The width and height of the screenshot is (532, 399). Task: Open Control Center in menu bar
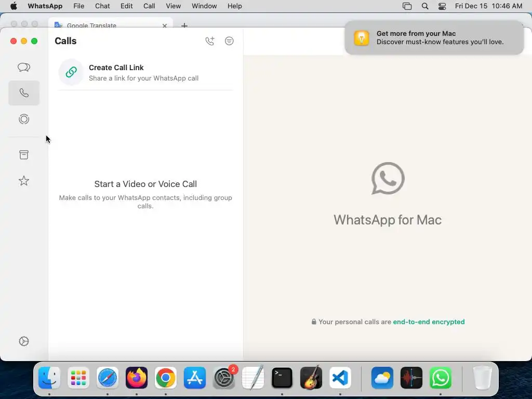442,6
